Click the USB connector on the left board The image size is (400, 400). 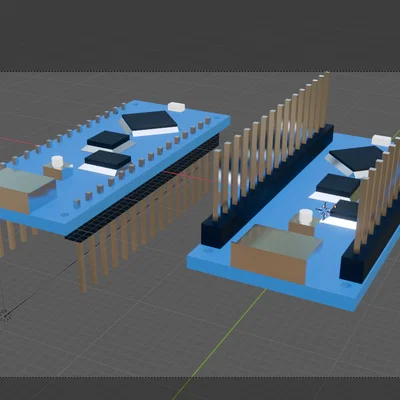pos(26,191)
